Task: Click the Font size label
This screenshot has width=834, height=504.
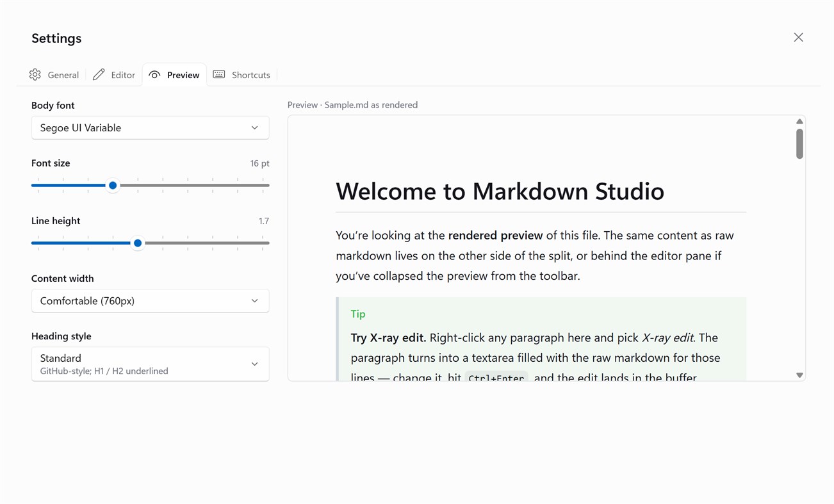Action: coord(51,163)
